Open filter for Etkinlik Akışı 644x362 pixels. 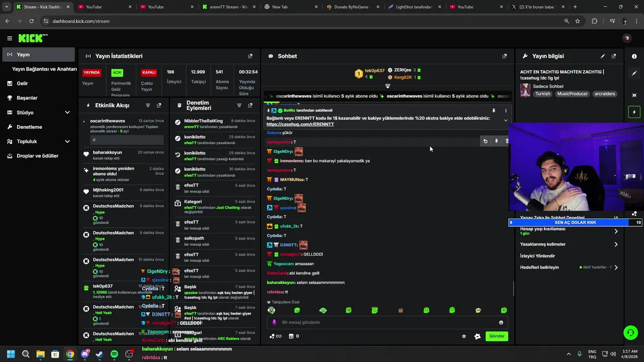pyautogui.click(x=148, y=106)
